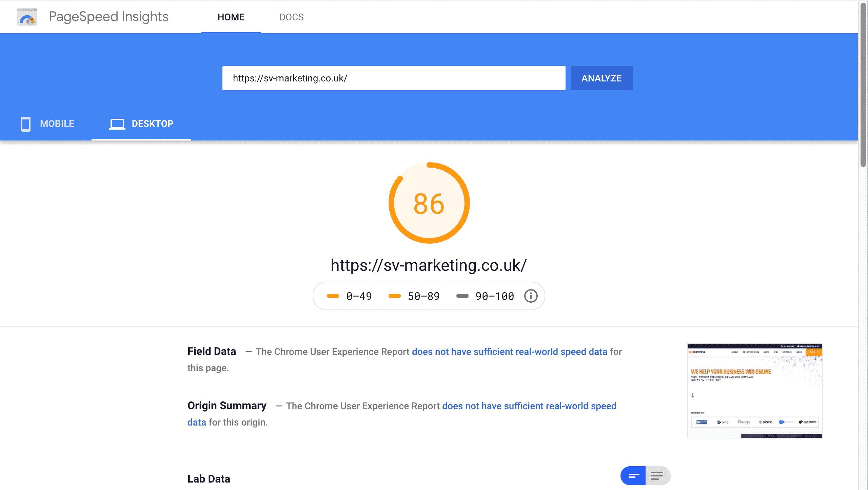Screen dimensions: 868x490
Task: Switch Lab Data to expanded view
Action: tap(657, 476)
